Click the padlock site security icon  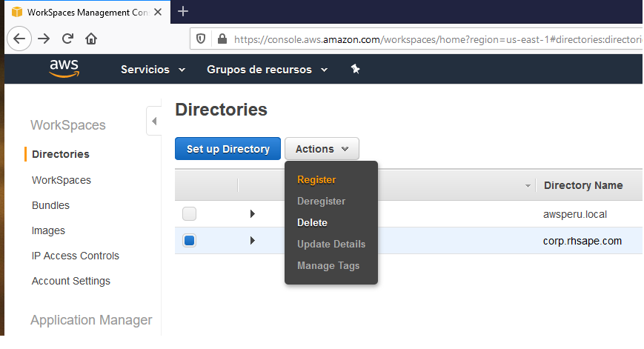pos(222,39)
